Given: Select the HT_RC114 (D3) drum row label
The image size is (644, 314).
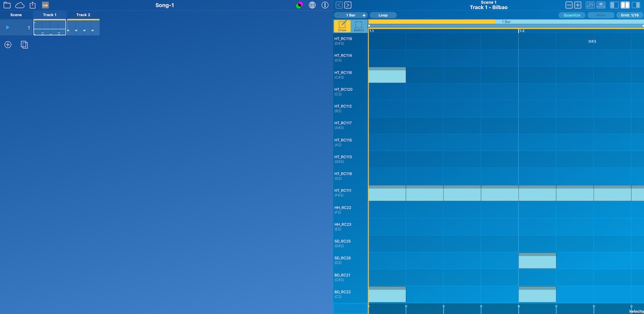Looking at the screenshot, I should (x=351, y=58).
